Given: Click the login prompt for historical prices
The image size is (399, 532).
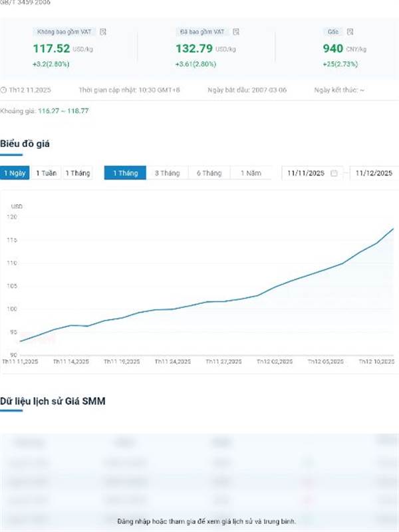Looking at the screenshot, I should 206,521.
